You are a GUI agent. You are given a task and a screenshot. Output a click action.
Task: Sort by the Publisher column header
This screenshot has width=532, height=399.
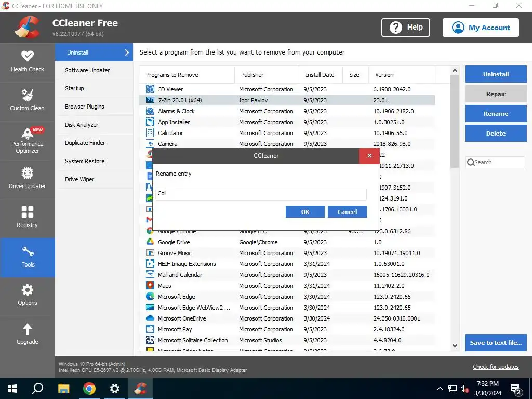(267, 75)
